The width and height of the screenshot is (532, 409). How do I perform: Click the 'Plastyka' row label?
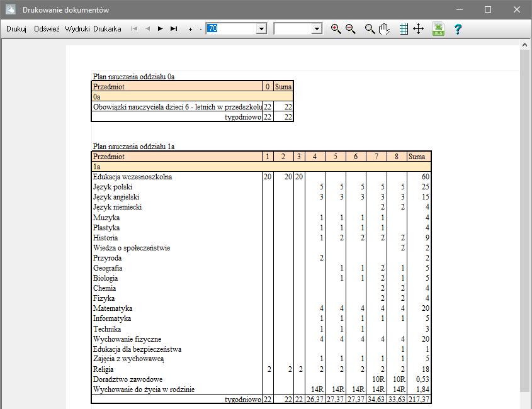[x=106, y=228]
